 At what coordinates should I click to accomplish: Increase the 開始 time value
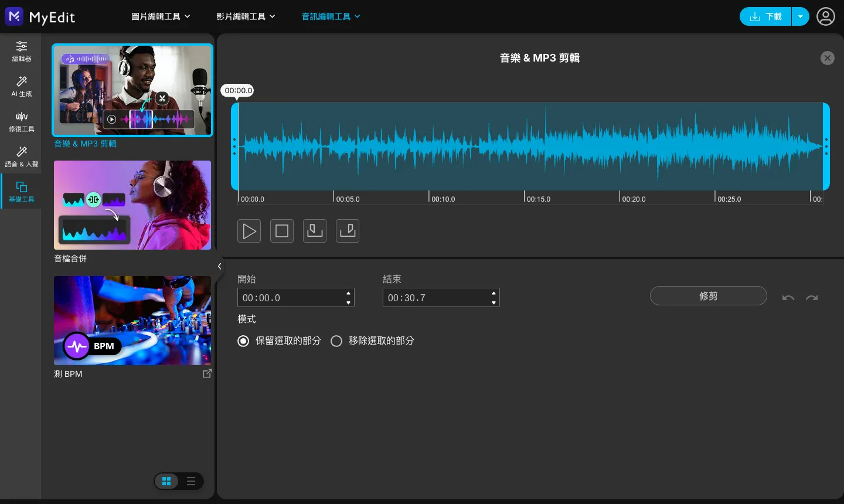tap(349, 293)
